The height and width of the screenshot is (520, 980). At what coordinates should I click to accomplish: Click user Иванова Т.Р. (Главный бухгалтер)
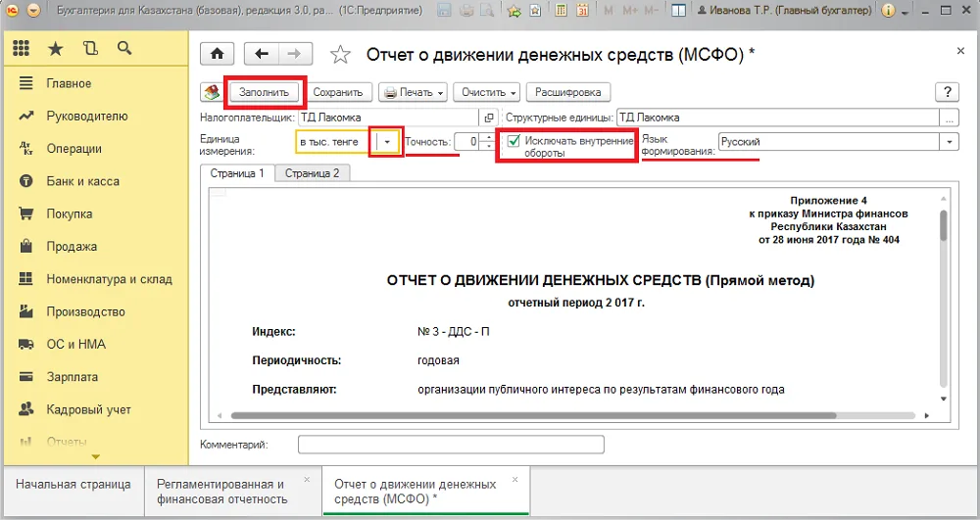(x=784, y=10)
